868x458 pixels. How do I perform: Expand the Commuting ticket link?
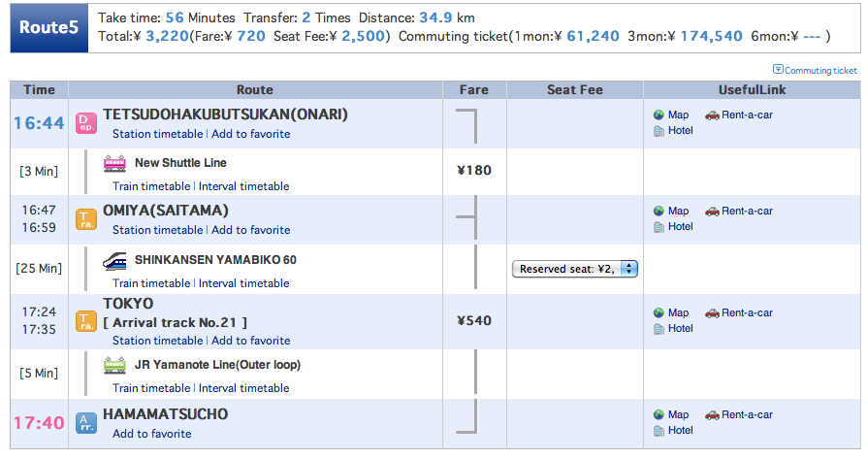[x=815, y=70]
